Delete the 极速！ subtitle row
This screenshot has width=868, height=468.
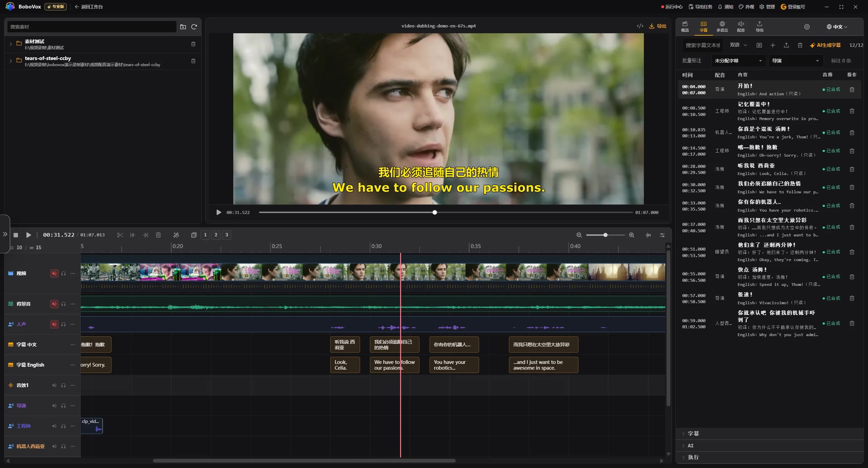pyautogui.click(x=852, y=298)
